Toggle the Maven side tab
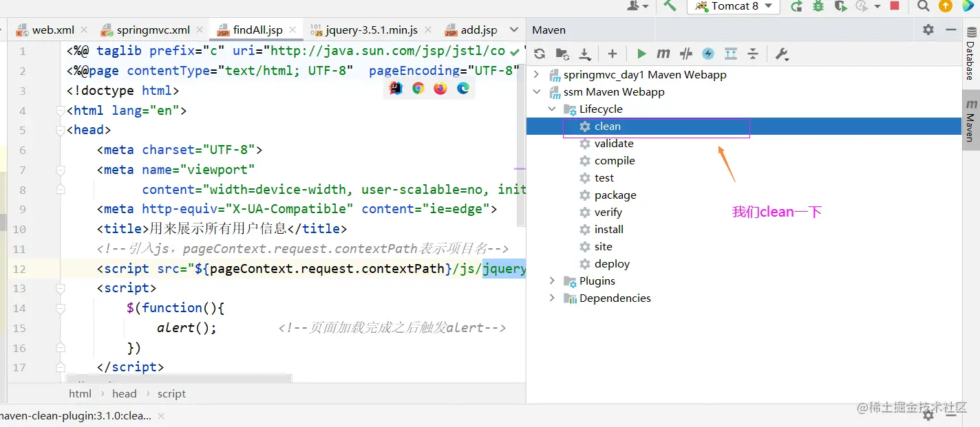The height and width of the screenshot is (427, 980). (x=970, y=120)
